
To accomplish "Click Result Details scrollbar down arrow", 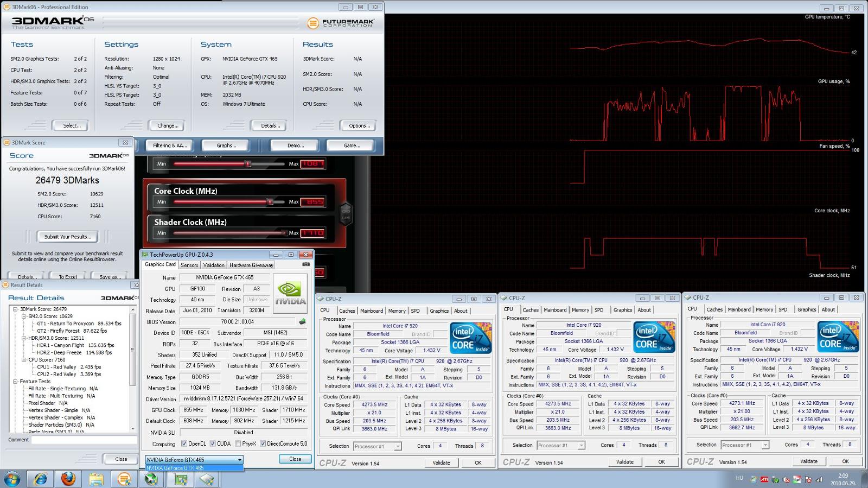I will pos(133,429).
